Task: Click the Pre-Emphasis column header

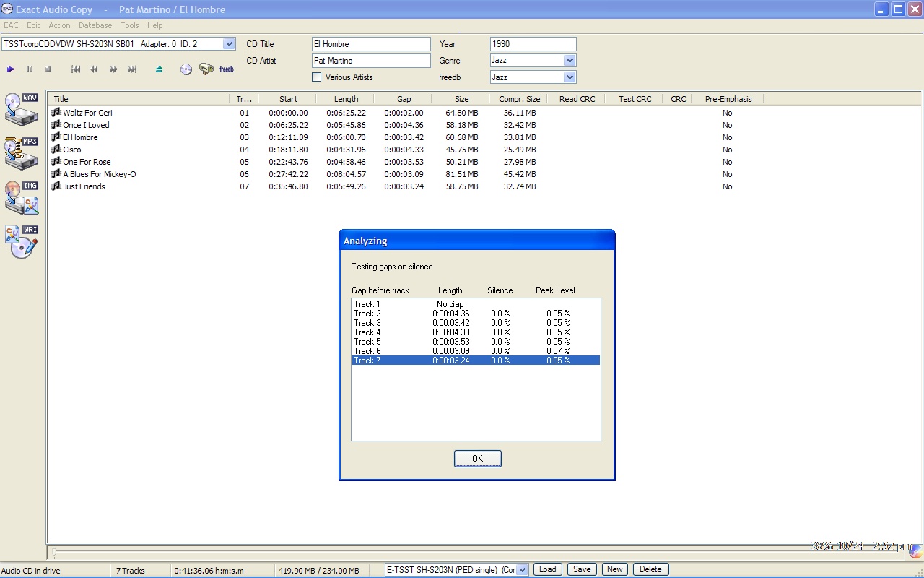Action: pos(728,99)
